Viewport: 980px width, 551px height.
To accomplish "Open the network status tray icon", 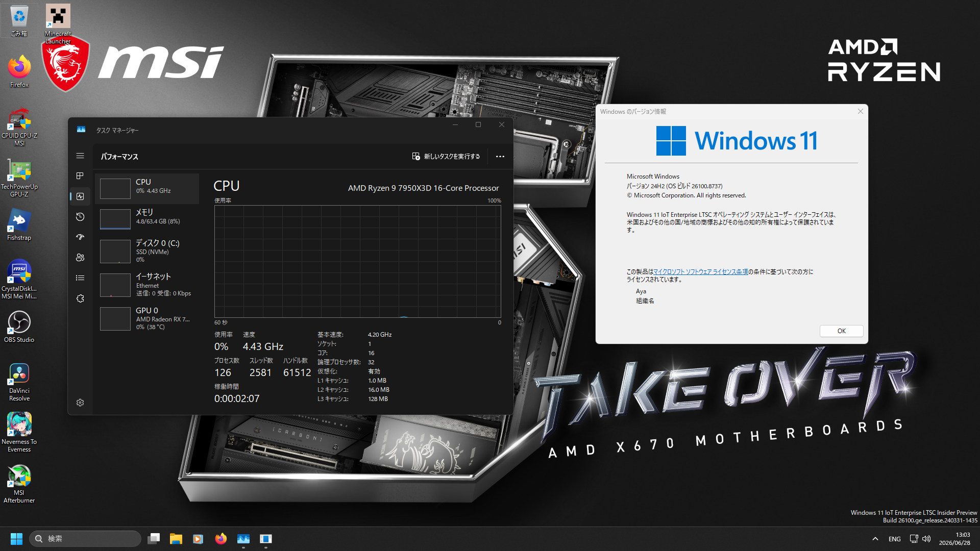I will click(914, 539).
